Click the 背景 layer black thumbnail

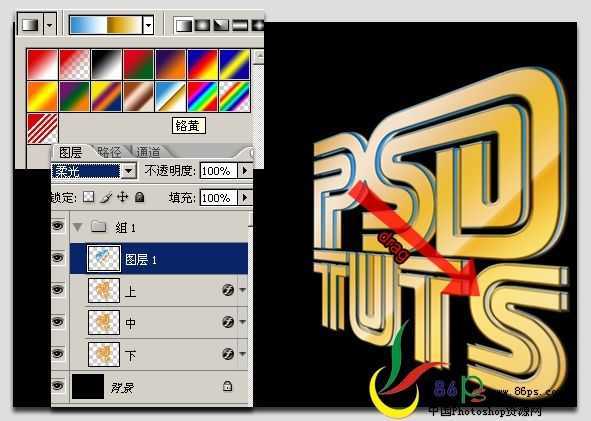[88, 386]
